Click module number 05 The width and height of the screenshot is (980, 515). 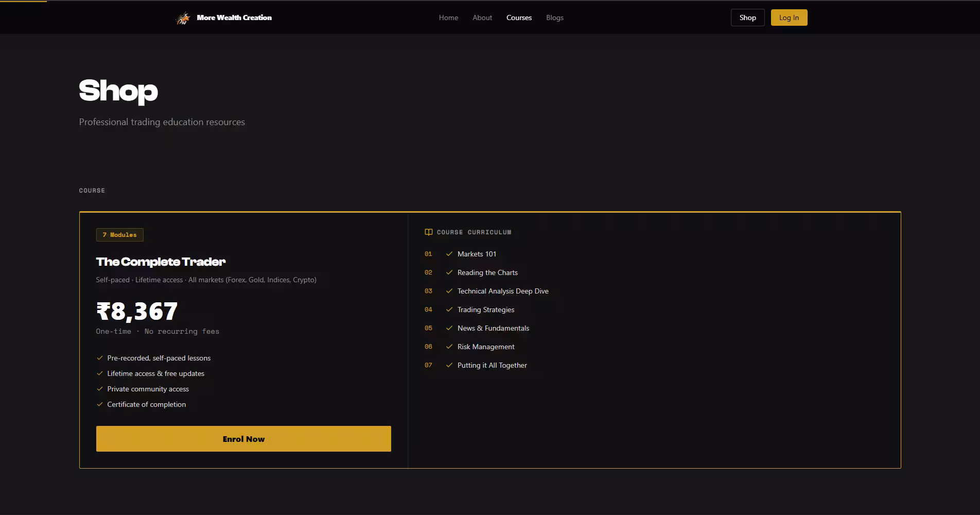coord(428,328)
